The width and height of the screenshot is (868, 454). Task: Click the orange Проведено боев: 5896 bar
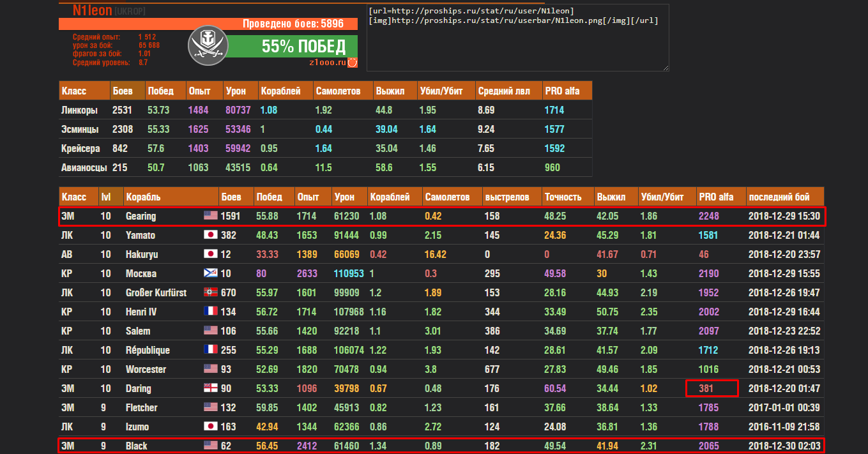click(x=208, y=24)
